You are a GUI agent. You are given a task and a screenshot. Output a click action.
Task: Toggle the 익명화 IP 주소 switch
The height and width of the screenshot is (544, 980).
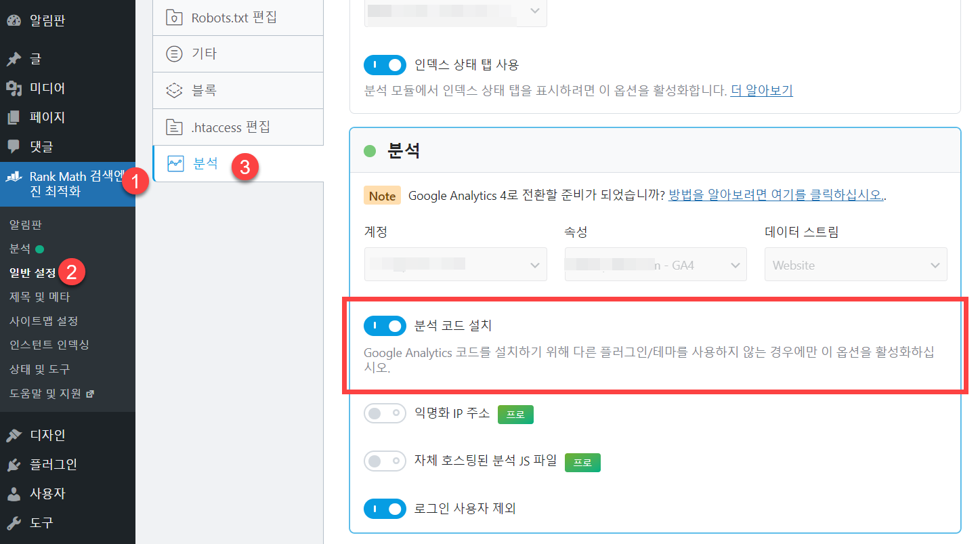(x=385, y=413)
